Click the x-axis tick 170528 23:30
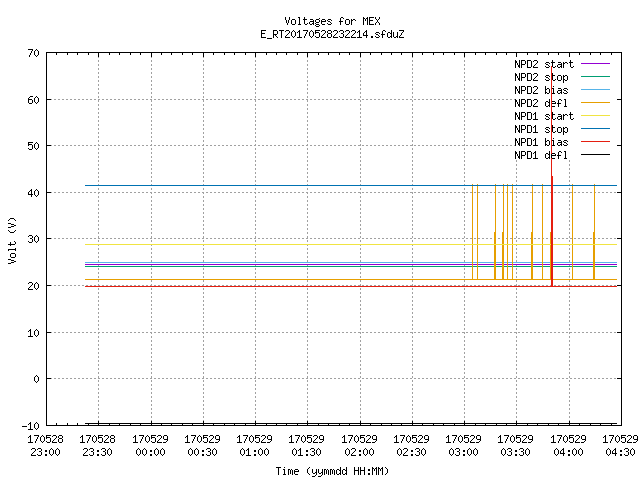Screen dimensions: 640x480 98,446
